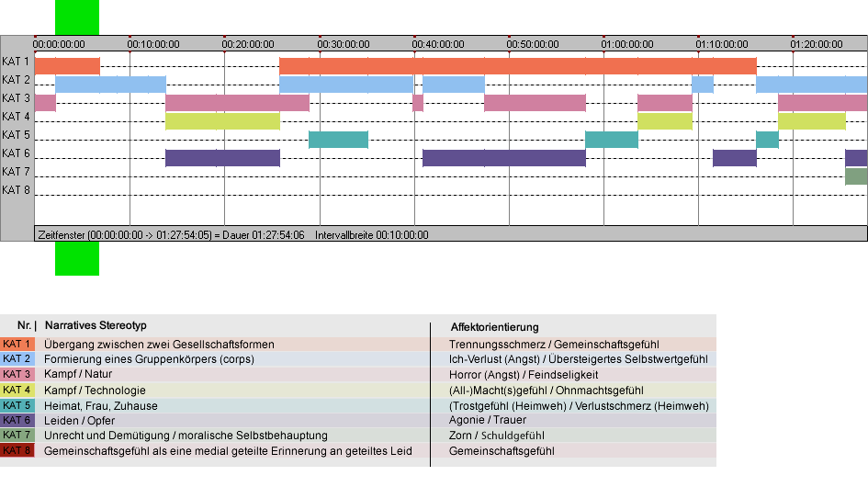Click the KAT 4 timeline row label

pos(16,117)
